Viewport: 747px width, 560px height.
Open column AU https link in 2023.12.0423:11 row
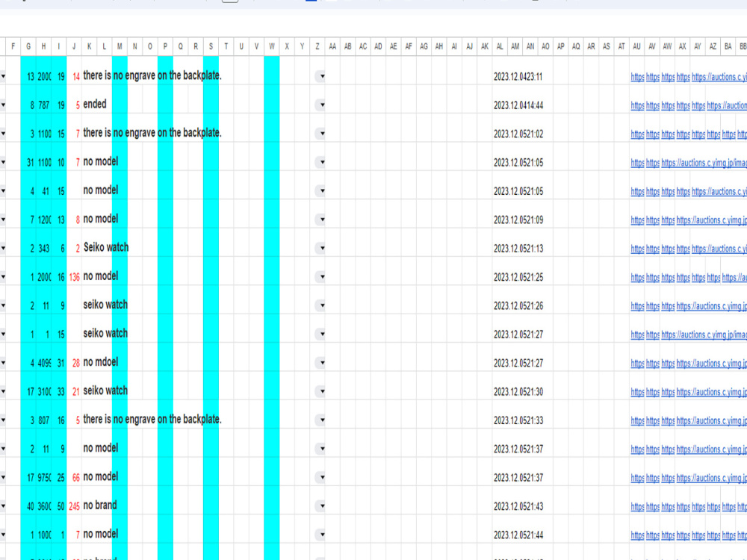(637, 77)
